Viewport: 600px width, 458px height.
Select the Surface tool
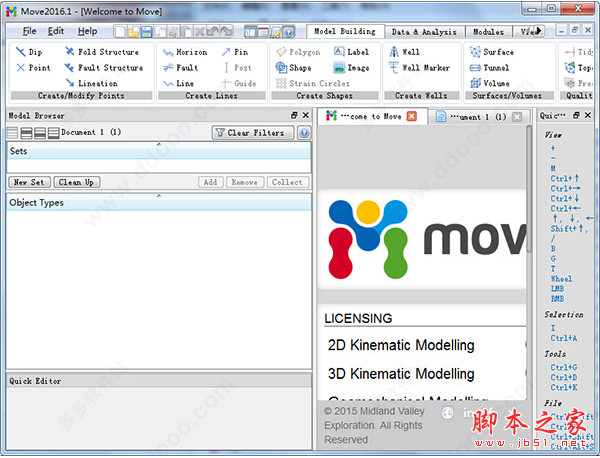492,52
